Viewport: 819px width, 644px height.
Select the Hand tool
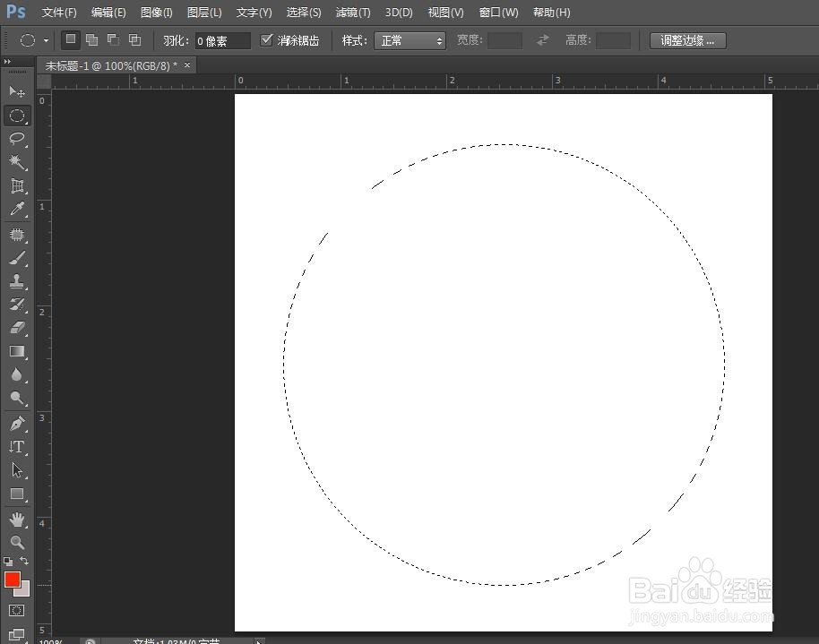coord(17,519)
